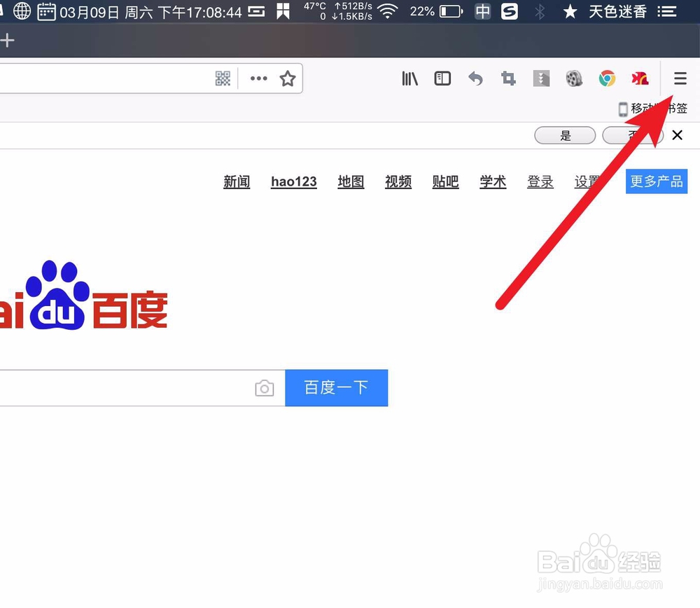This screenshot has height=608, width=700.
Task: Open the Wi-Fi menu bar icon
Action: pos(388,11)
